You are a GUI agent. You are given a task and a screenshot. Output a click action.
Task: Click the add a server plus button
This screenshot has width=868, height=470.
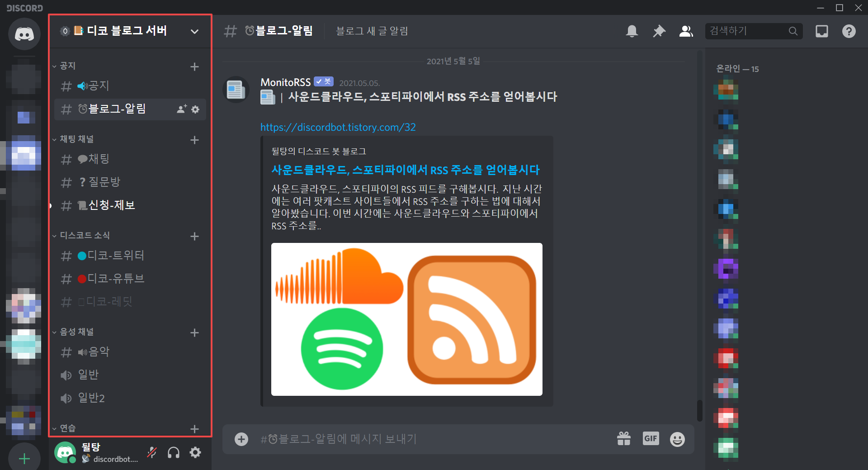pos(24,458)
